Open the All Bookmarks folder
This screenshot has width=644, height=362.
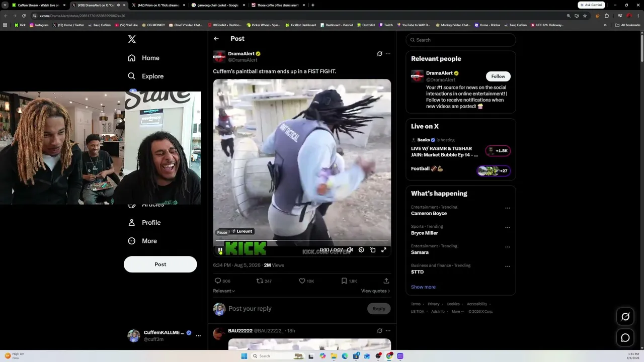point(627,25)
